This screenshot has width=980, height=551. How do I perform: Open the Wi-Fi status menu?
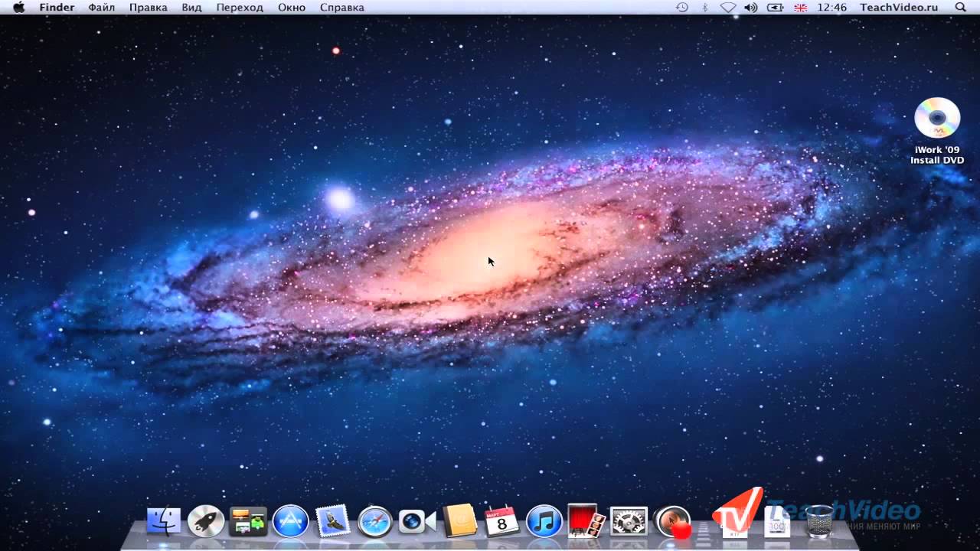(728, 7)
